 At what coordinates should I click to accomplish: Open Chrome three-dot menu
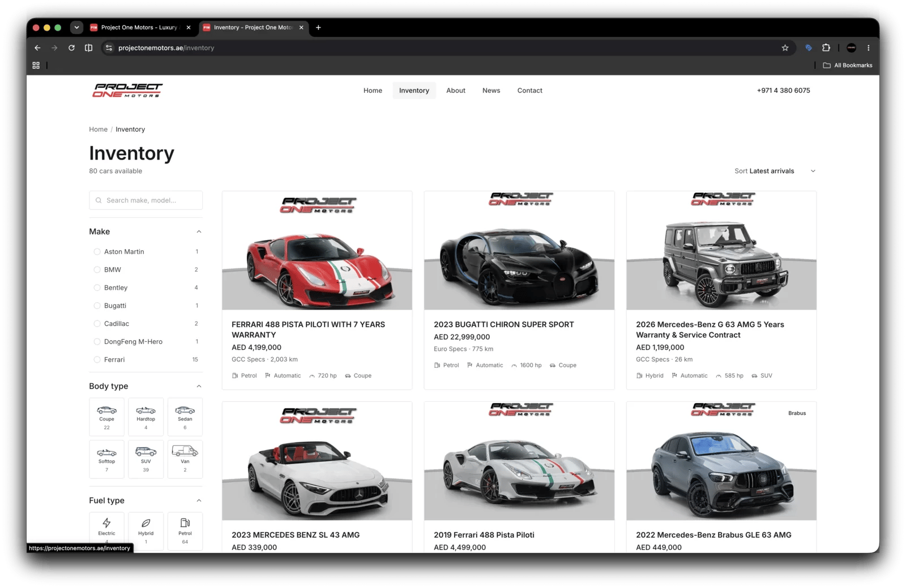click(x=868, y=48)
